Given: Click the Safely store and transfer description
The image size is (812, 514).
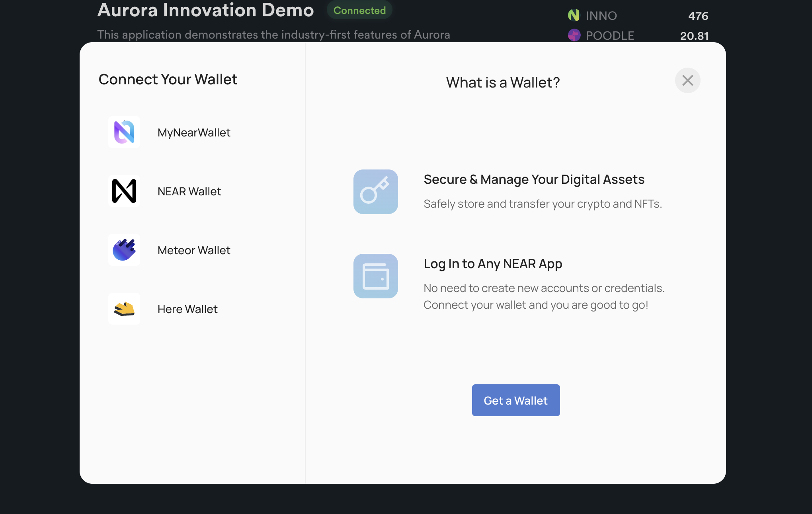Looking at the screenshot, I should point(543,204).
